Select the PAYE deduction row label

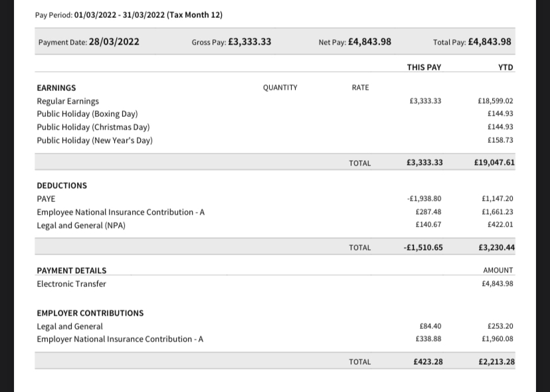46,199
